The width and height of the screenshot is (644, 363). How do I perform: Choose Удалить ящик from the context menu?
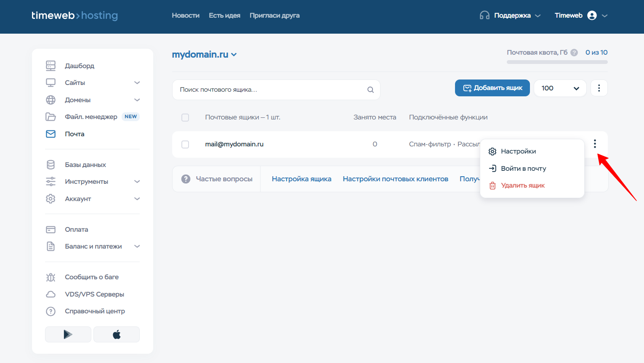[522, 185]
